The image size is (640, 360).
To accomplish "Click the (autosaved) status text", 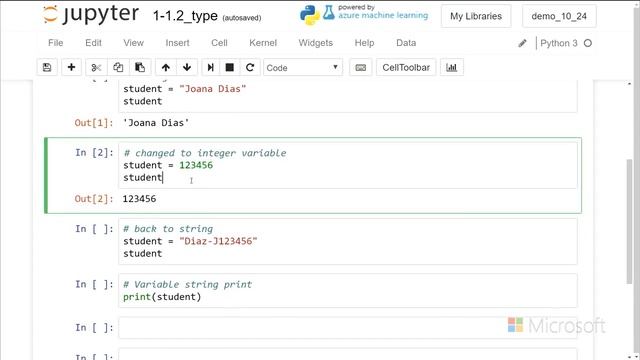I will [x=242, y=18].
